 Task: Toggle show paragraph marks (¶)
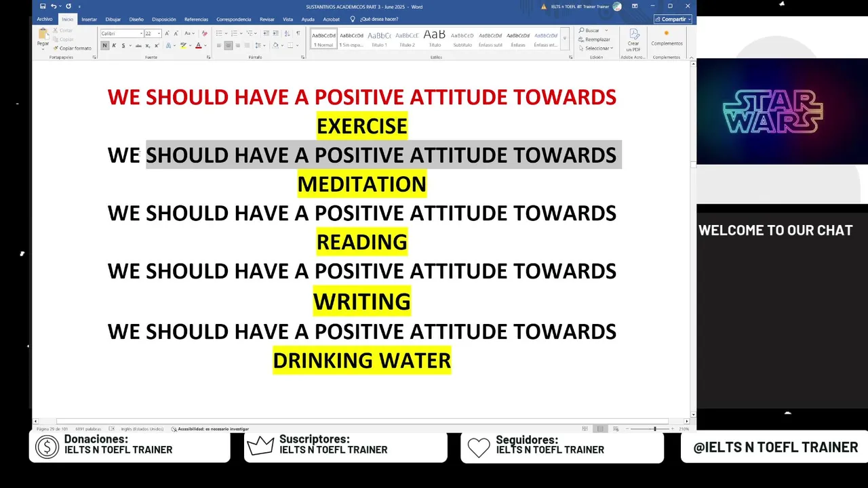[298, 33]
